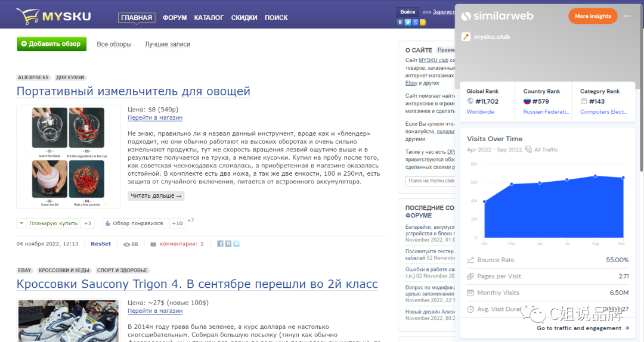The image size is (644, 342).
Task: Click the green Добавить обзор button
Action: (52, 44)
